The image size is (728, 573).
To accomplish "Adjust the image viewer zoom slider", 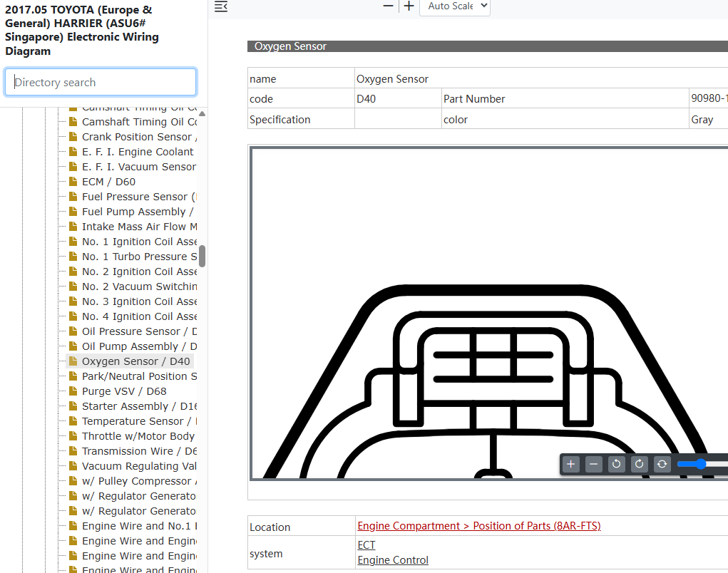I will point(702,464).
